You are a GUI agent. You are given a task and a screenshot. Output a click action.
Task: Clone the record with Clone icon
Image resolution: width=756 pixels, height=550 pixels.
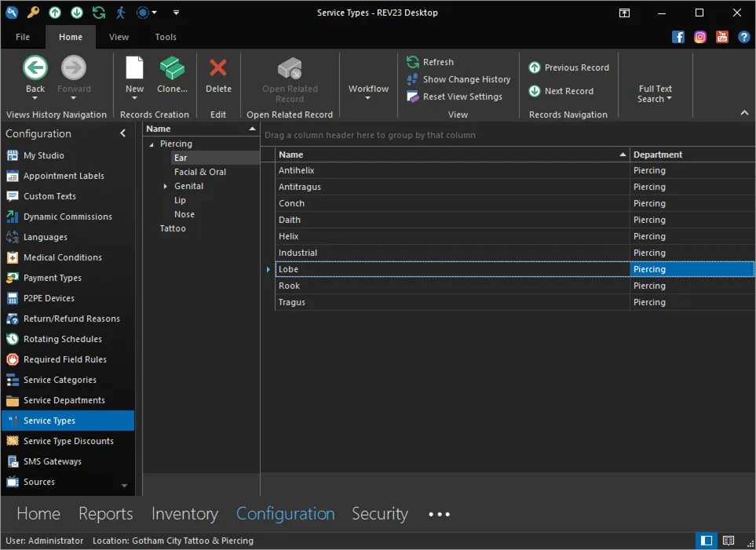[x=172, y=68]
